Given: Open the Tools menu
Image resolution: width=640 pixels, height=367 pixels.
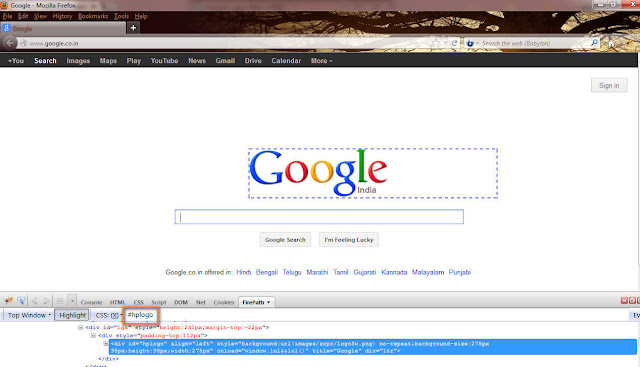Looking at the screenshot, I should pos(121,16).
